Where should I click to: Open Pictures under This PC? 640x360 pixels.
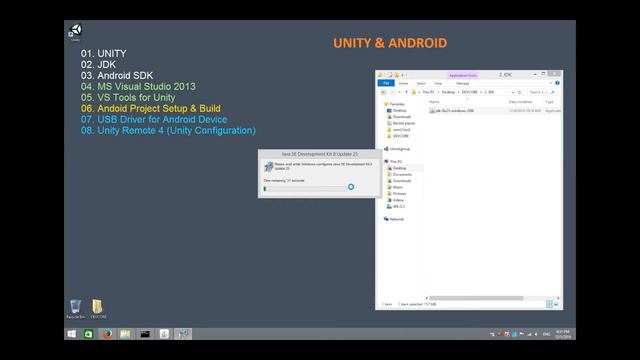tap(396, 194)
